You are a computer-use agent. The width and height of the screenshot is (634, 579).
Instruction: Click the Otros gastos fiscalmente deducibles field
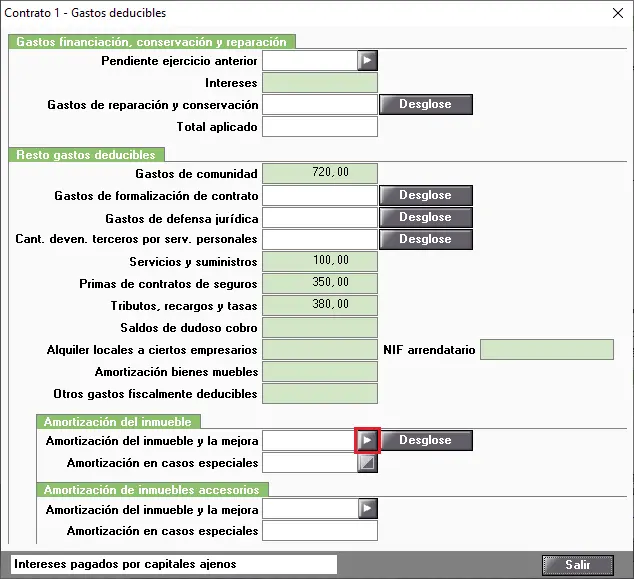[320, 394]
